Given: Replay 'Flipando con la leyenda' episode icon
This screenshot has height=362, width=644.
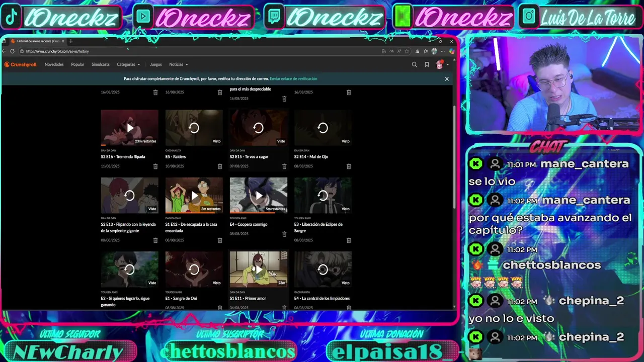Looking at the screenshot, I should pyautogui.click(x=130, y=196).
